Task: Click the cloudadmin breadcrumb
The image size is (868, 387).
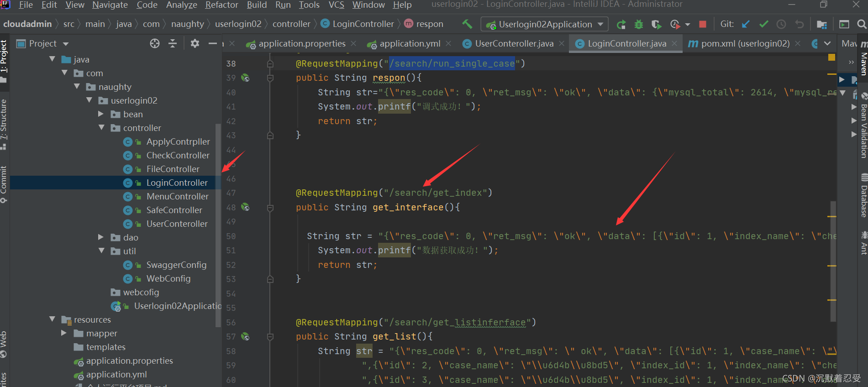Action: 27,24
